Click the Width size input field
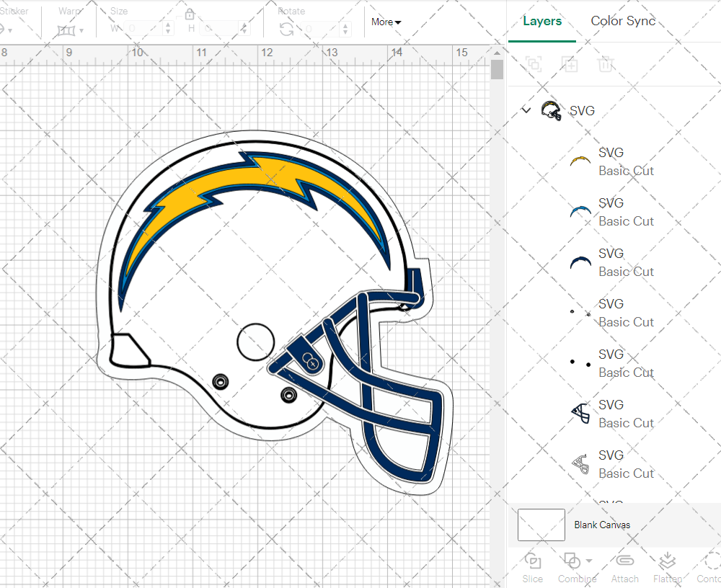 click(x=145, y=29)
